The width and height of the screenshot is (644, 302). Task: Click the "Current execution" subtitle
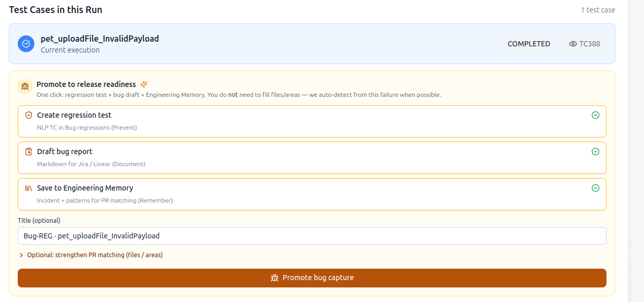point(70,50)
